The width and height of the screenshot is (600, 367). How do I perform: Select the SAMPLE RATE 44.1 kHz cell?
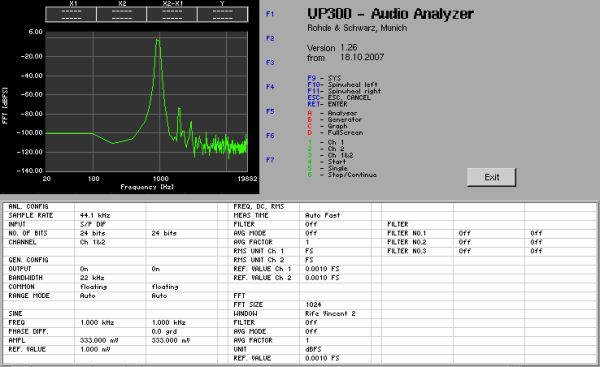coord(110,215)
